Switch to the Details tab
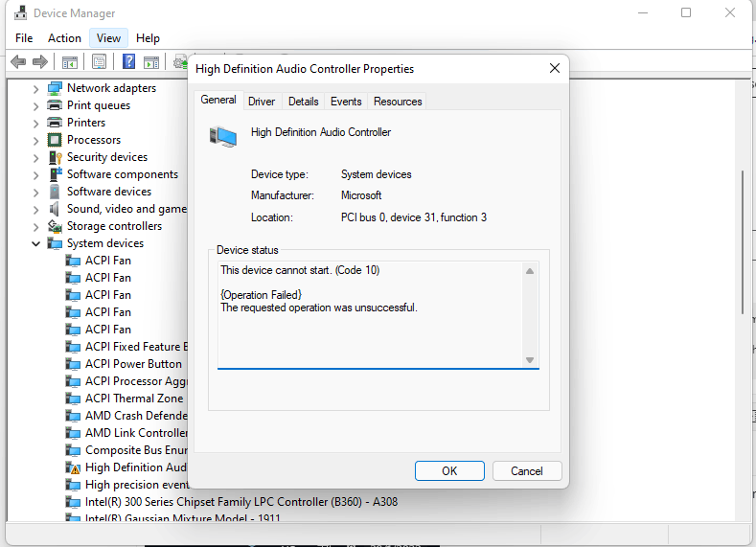Screen dimensions: 756x547 [x=304, y=102]
